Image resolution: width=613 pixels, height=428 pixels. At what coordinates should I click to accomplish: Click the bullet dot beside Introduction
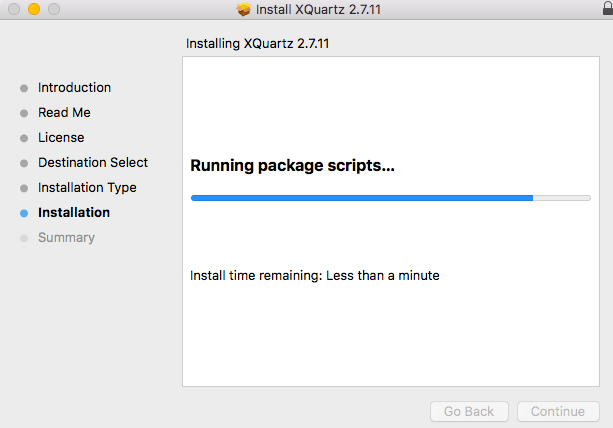point(23,88)
